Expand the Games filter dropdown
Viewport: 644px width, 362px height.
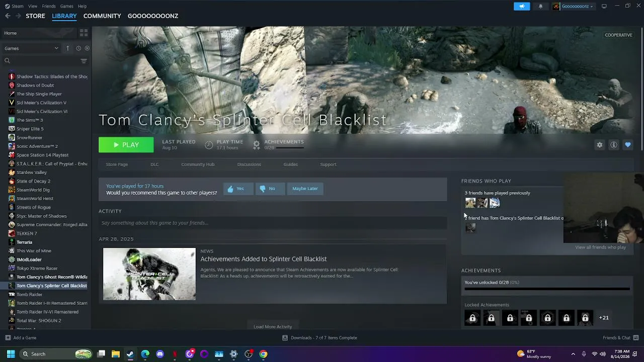[x=31, y=48]
